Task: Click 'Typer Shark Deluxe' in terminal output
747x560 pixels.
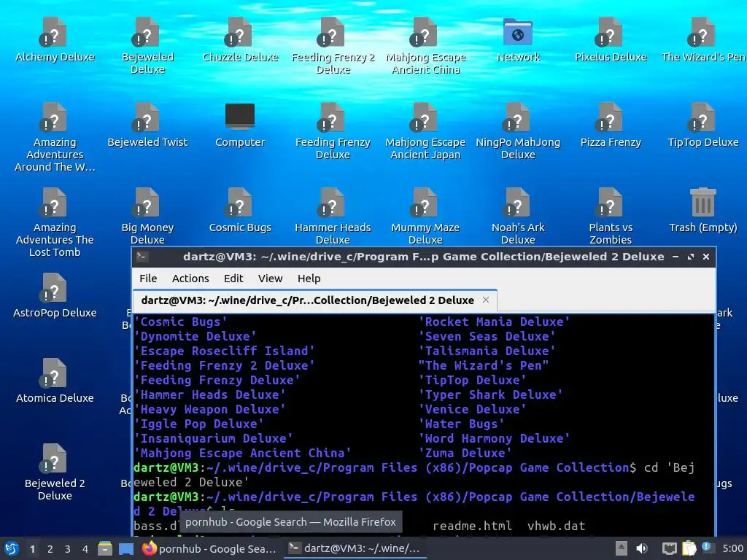Action: click(491, 394)
